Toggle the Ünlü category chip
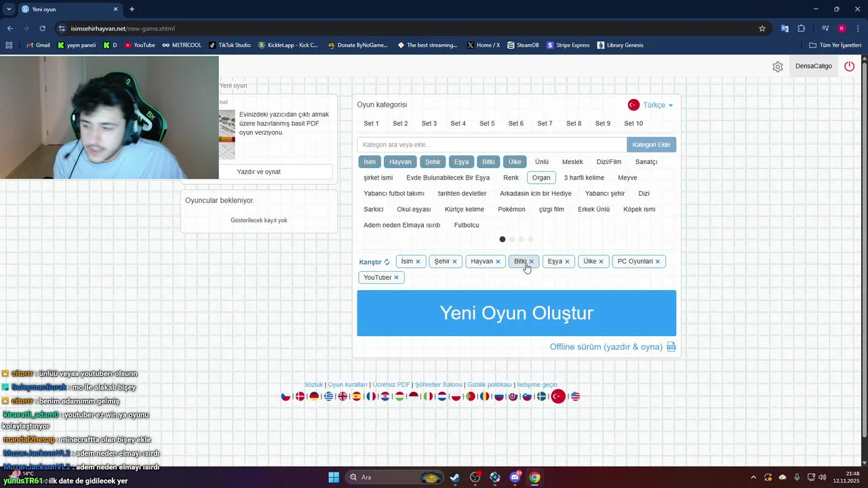This screenshot has height=488, width=868. click(x=541, y=162)
